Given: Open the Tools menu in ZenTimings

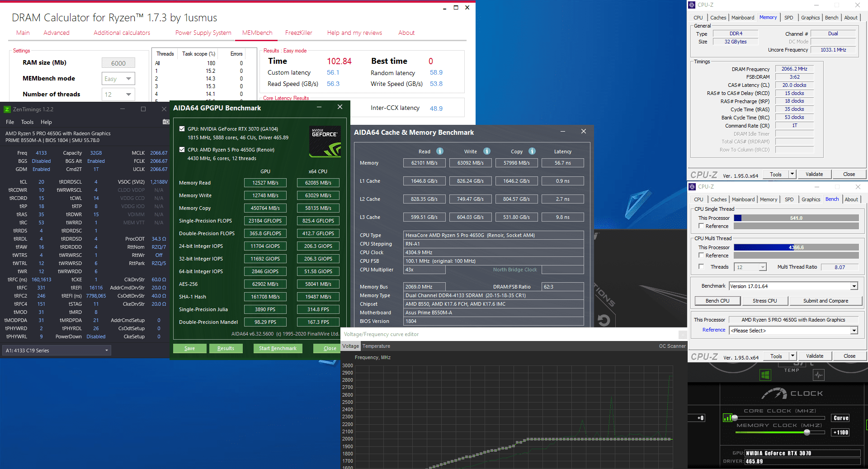Looking at the screenshot, I should coord(27,122).
